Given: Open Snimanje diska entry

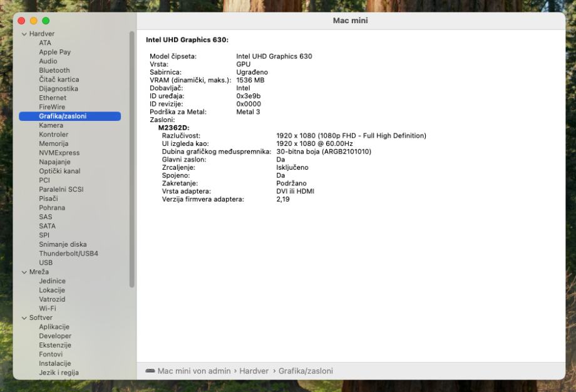Looking at the screenshot, I should point(63,244).
